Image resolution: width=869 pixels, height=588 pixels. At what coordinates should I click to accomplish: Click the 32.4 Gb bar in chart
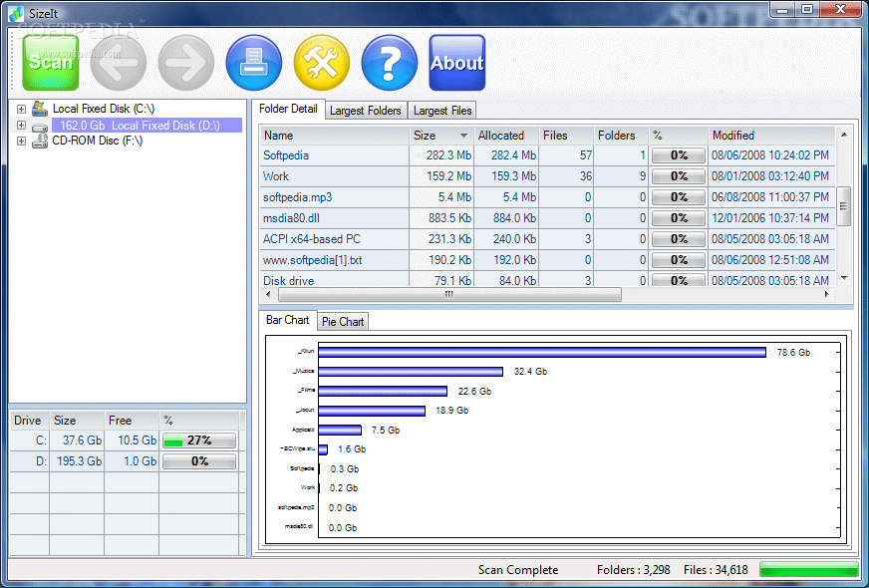pyautogui.click(x=411, y=372)
